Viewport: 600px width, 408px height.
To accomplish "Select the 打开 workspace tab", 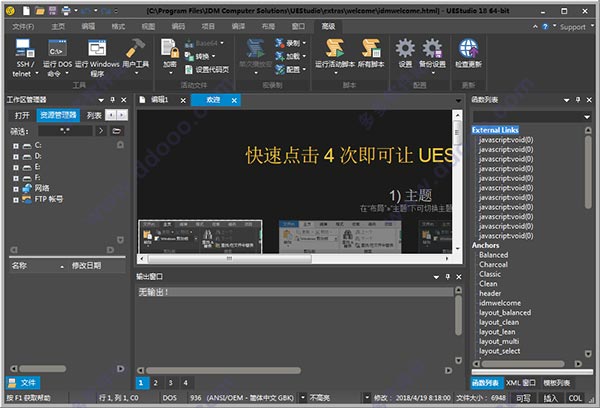I will coord(22,115).
